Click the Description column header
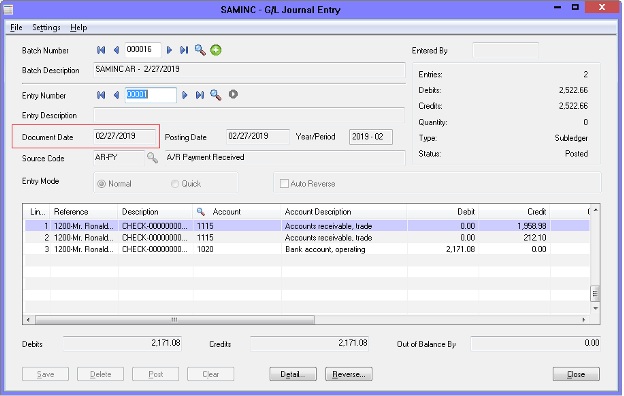624x396 pixels. point(155,212)
